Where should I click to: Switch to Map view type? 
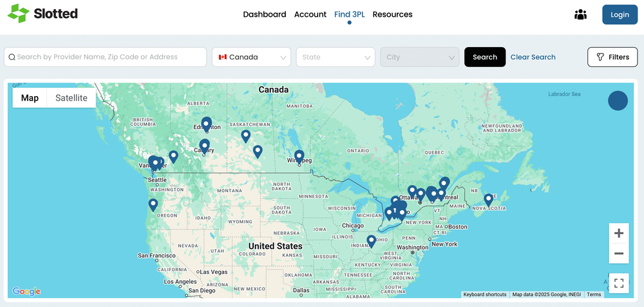coord(30,98)
